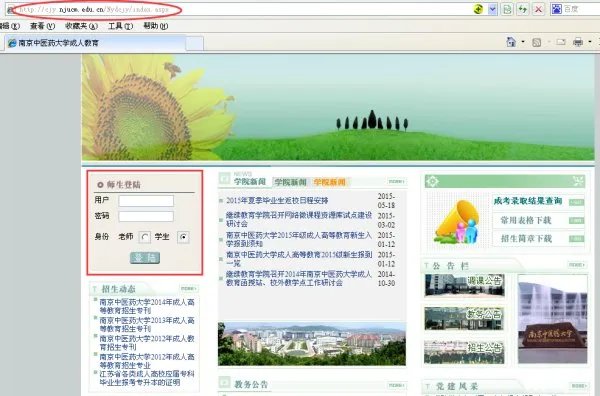Click green arrow button next to 招生简章下载
Image resolution: width=600 pixels, height=396 pixels.
[x=576, y=239]
